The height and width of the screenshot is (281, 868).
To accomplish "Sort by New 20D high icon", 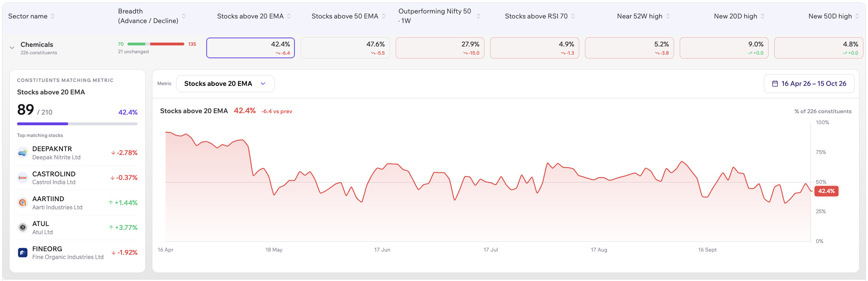I will pos(763,16).
